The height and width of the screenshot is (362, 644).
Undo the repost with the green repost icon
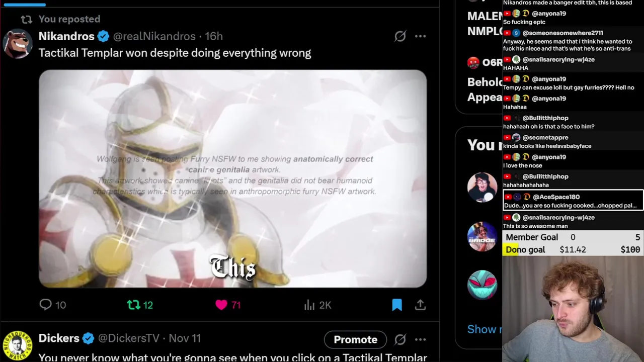pos(133,305)
